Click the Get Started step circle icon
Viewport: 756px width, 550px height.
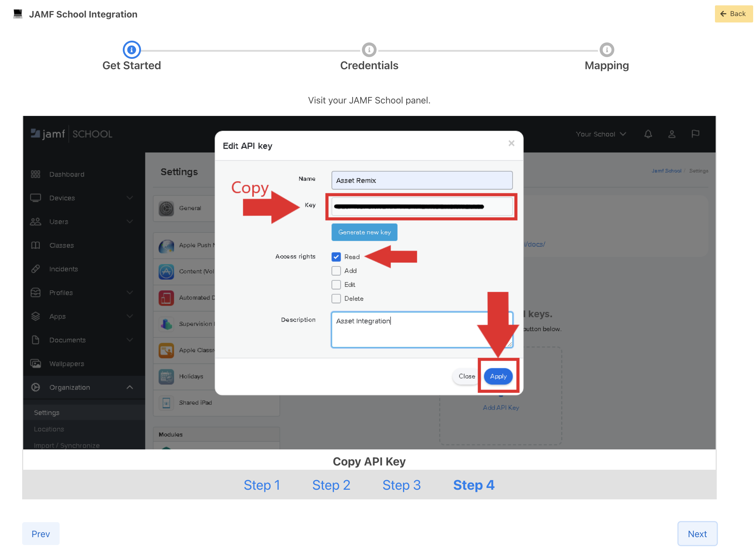pos(131,50)
